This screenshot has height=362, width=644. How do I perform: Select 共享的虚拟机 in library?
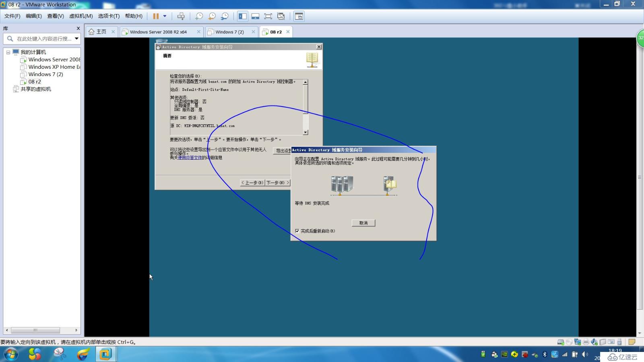coord(36,89)
